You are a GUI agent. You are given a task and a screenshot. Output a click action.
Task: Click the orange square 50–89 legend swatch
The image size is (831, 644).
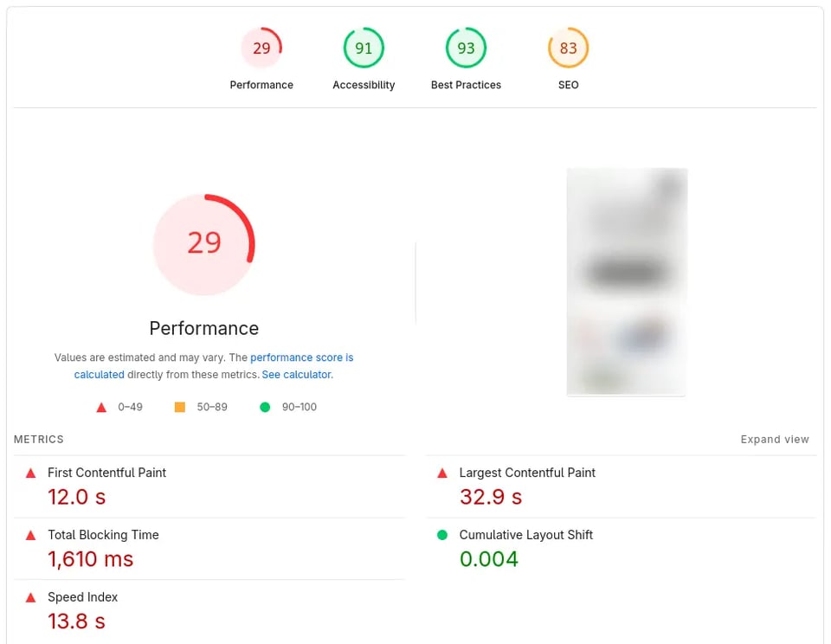(180, 407)
